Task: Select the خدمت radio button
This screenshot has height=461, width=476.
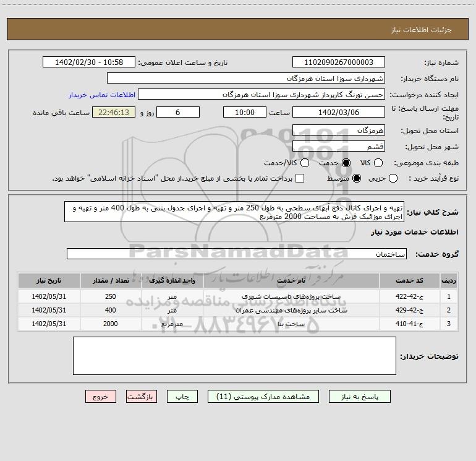Action: [x=346, y=163]
